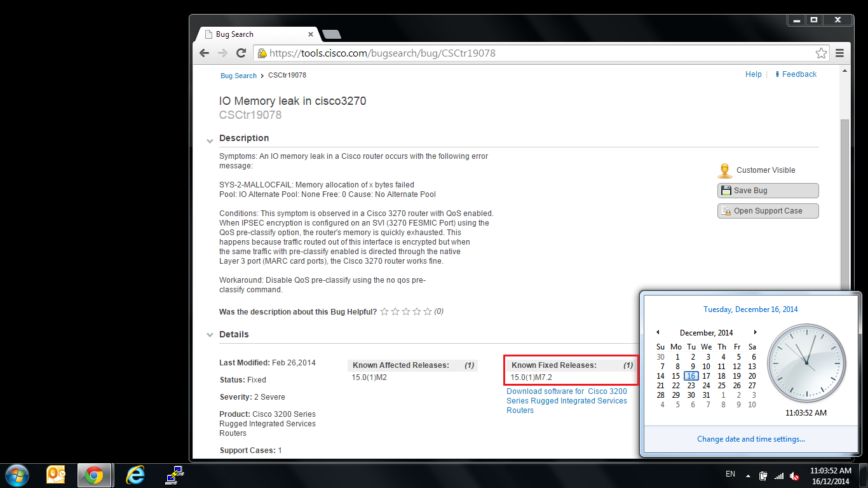Click the browser forward arrow
Viewport: 868px width, 488px height.
(x=222, y=53)
